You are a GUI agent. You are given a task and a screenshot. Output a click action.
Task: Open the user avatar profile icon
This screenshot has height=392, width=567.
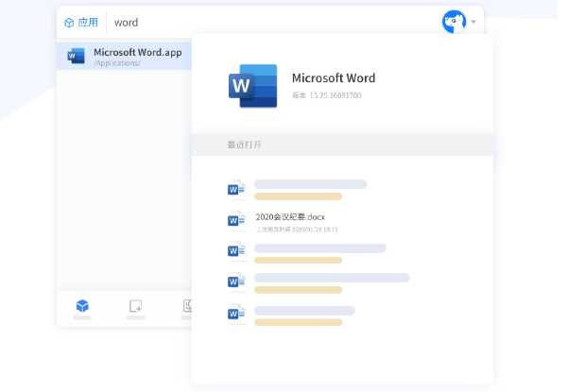click(x=454, y=22)
